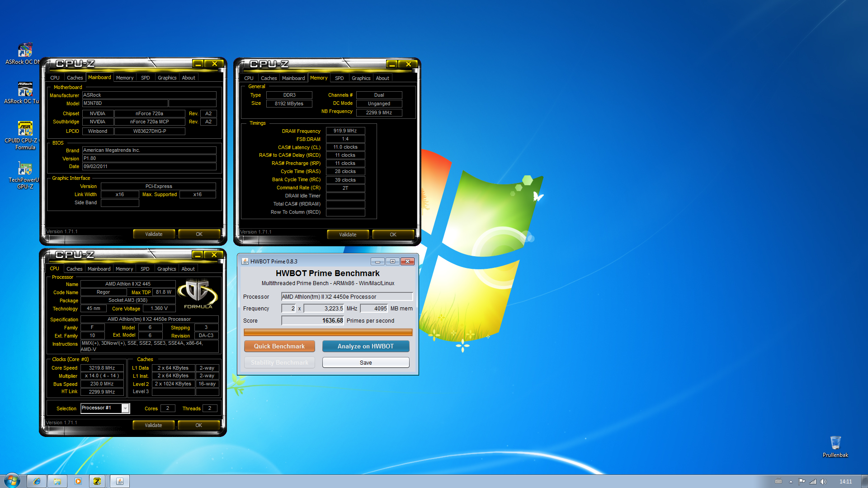Select the CPU-Z taskbar icon

click(97, 481)
